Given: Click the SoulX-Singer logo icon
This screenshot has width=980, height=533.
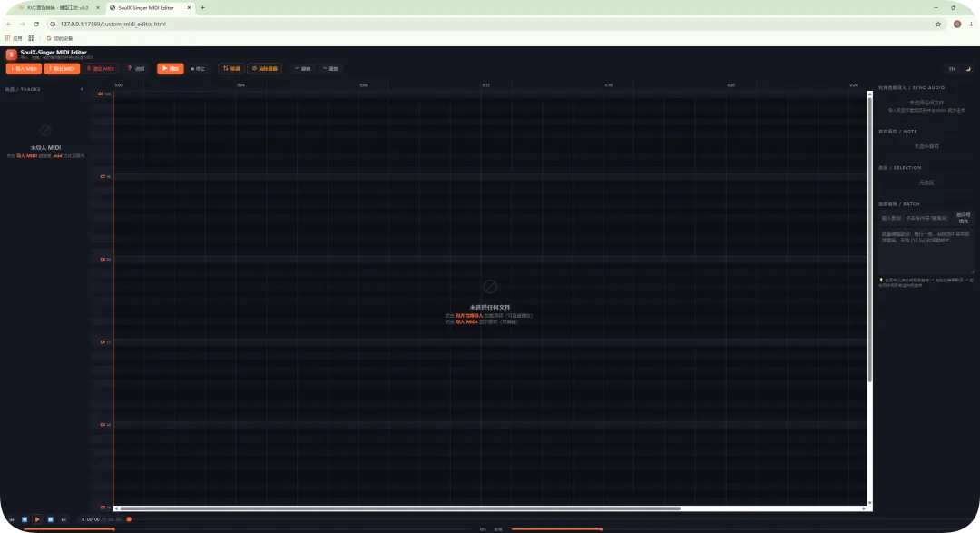Looking at the screenshot, I should point(11,55).
